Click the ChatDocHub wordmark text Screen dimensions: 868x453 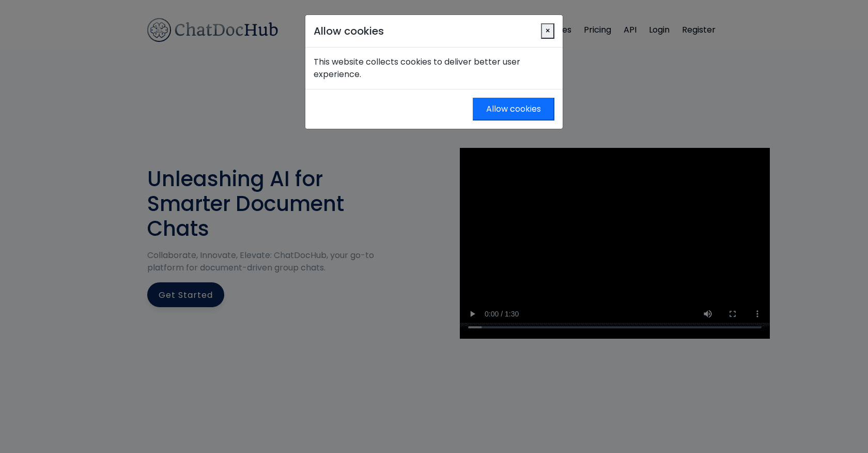pyautogui.click(x=226, y=30)
